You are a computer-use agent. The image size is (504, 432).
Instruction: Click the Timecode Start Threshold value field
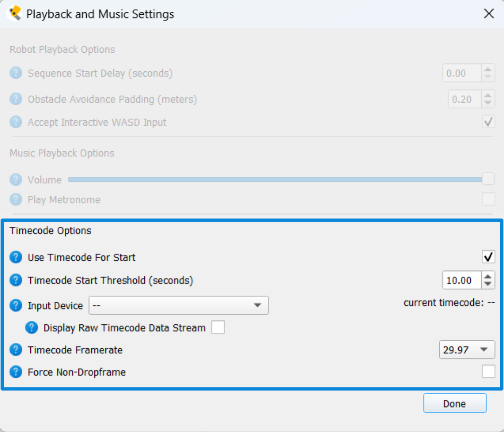[462, 280]
